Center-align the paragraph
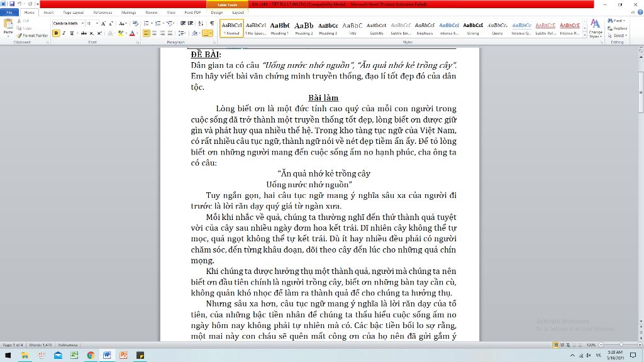 tap(155, 33)
